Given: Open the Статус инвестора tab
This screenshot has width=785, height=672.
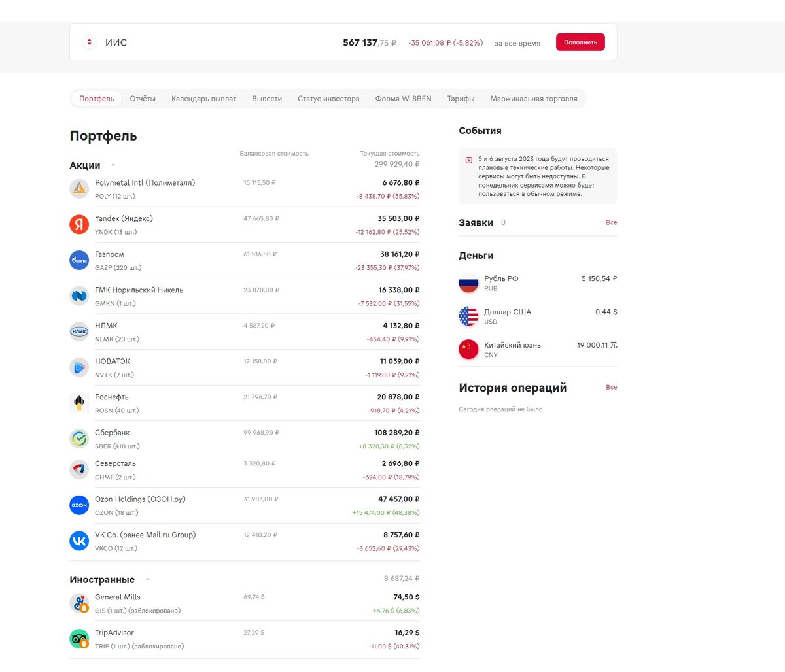Looking at the screenshot, I should point(328,99).
